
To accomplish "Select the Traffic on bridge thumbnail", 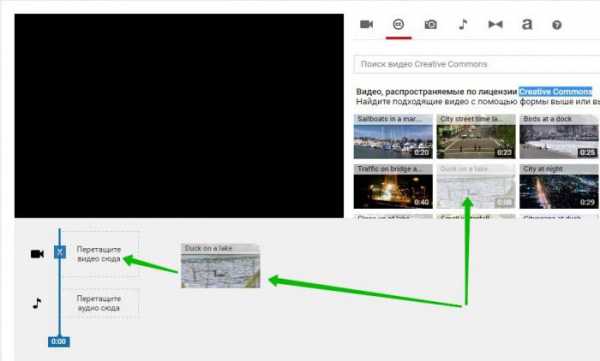I will coord(393,187).
